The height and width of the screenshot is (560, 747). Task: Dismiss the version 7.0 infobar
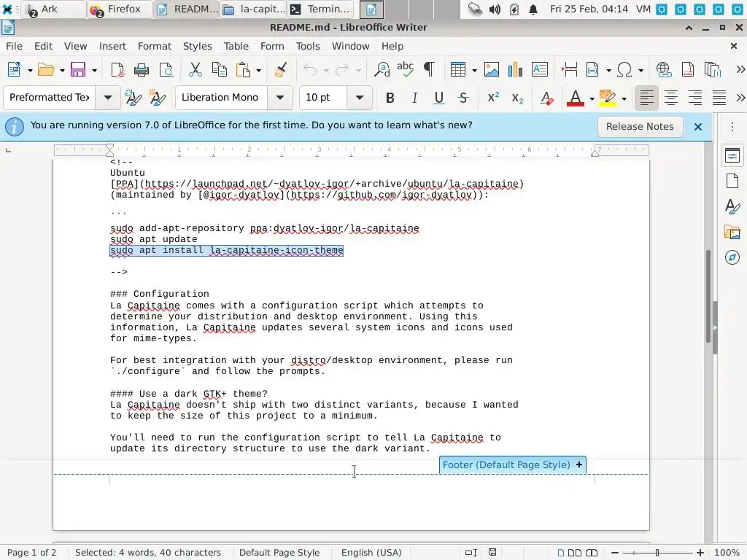tap(698, 127)
